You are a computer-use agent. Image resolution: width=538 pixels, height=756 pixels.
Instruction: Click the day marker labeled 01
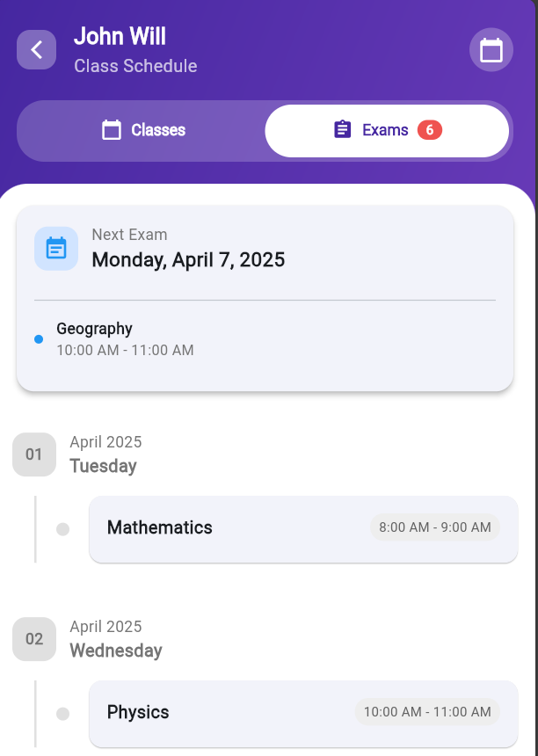pos(33,454)
